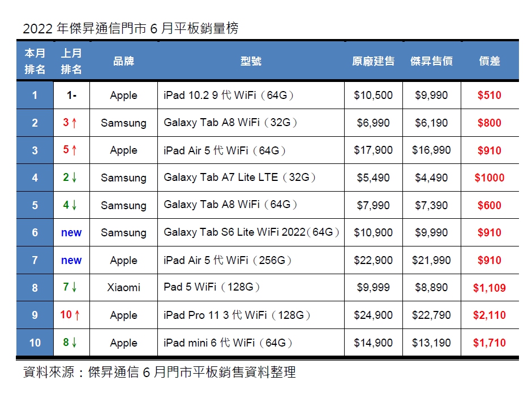Click 'Apple' brand in iPad mini row

123,343
